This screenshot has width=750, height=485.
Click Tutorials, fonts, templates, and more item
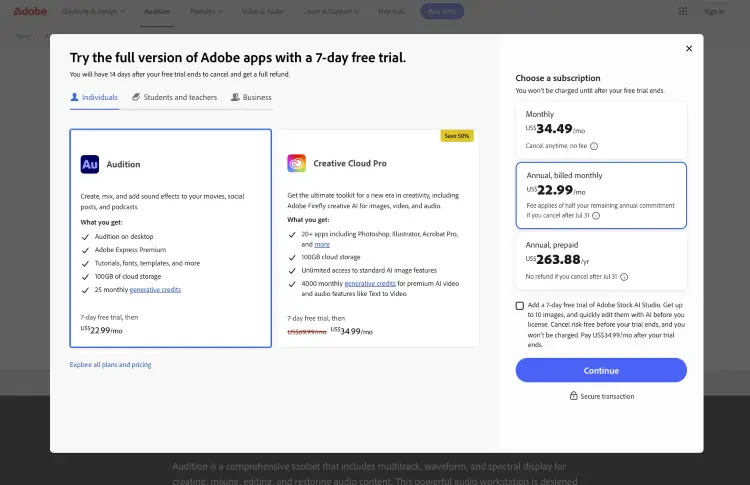(x=147, y=263)
